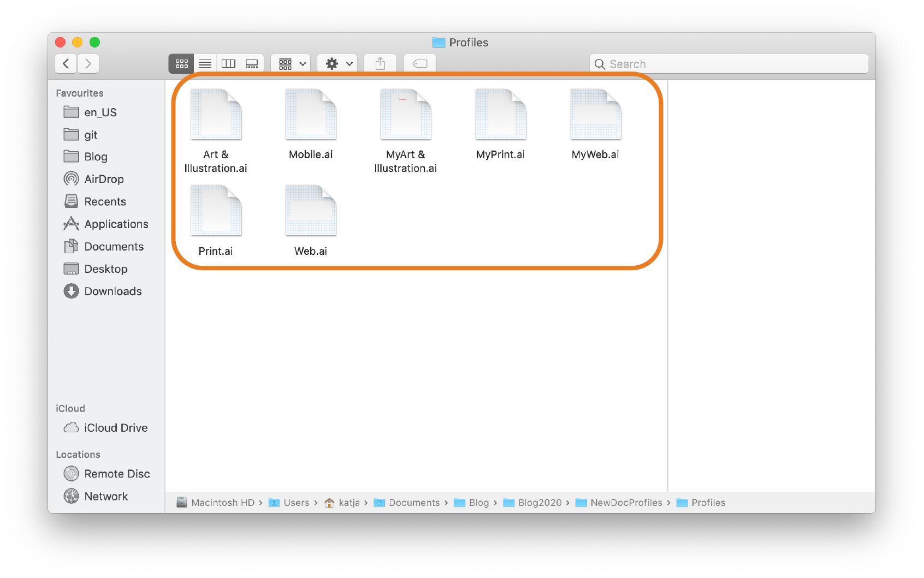
Task: Go back with the left arrow button
Action: (x=66, y=64)
